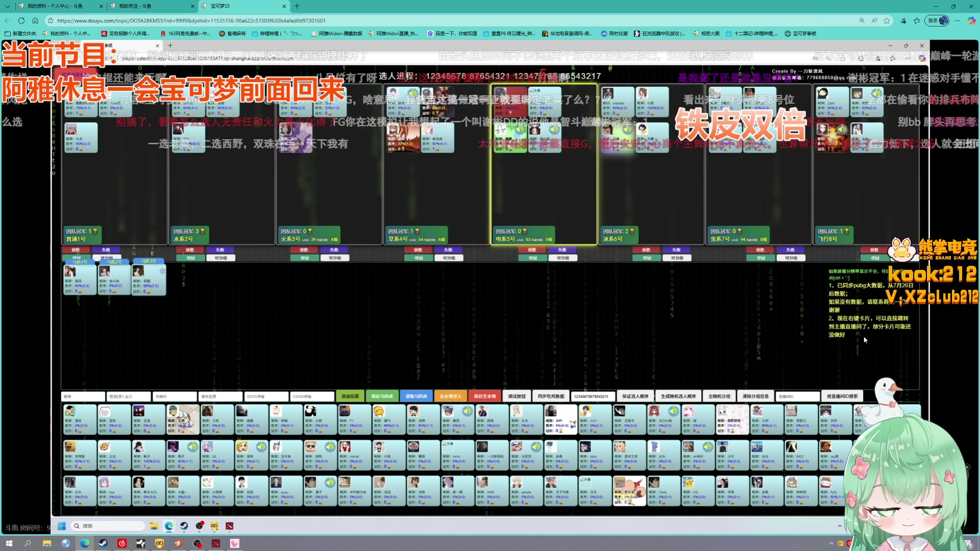Click 同步吃鸡数据 button

(x=551, y=396)
